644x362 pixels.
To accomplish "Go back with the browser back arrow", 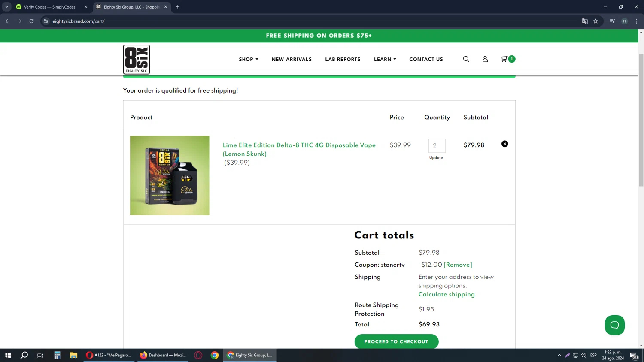I will [x=7, y=21].
